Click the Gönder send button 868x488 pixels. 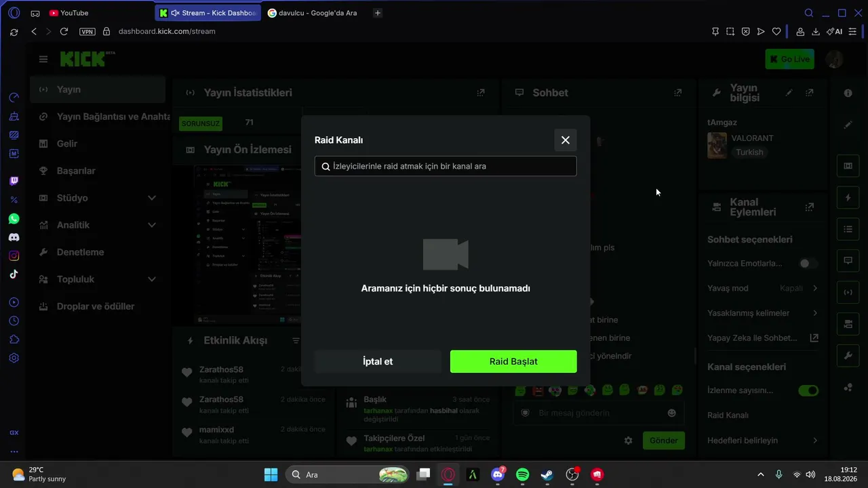664,441
